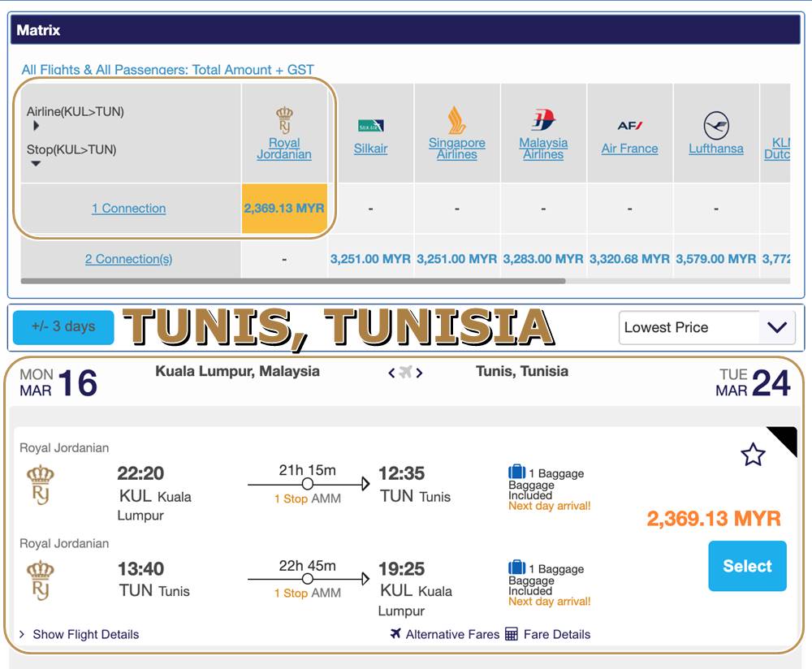Open Fare Details

point(557,634)
